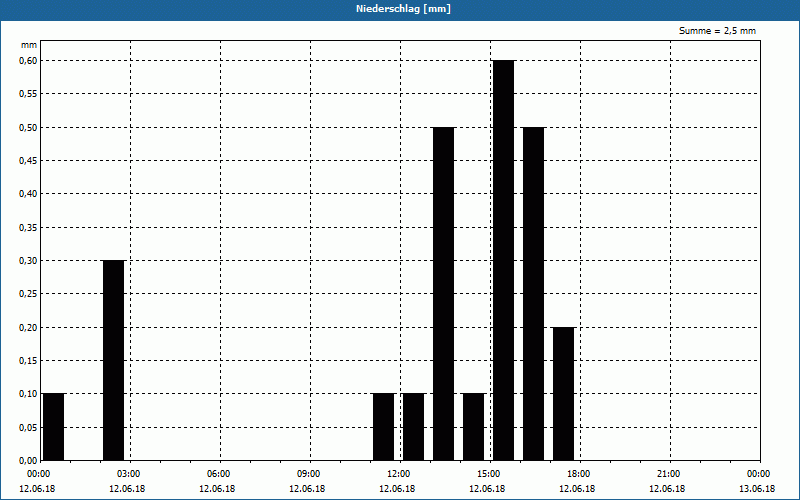Click the 0,55 y-axis value
Viewport: 800px width, 500px height.
(x=29, y=94)
